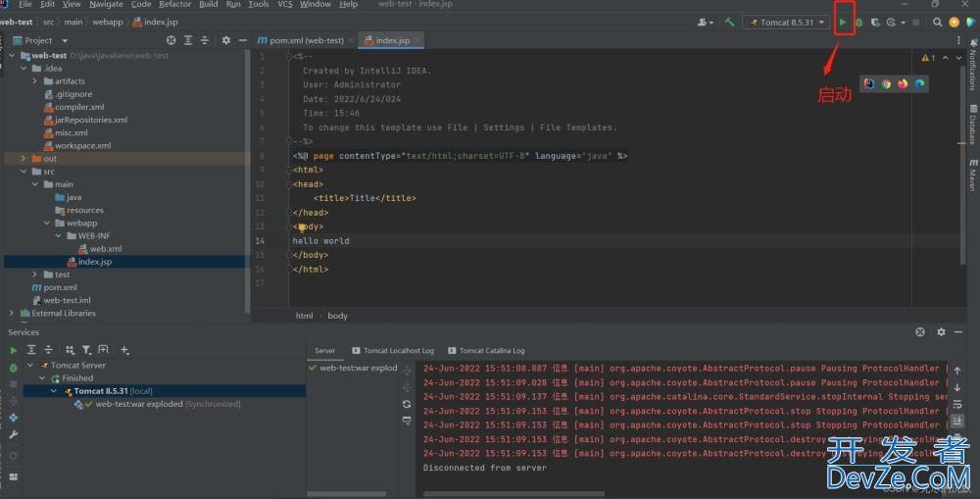980x499 pixels.
Task: Click the warning count indicator
Action: [x=929, y=58]
